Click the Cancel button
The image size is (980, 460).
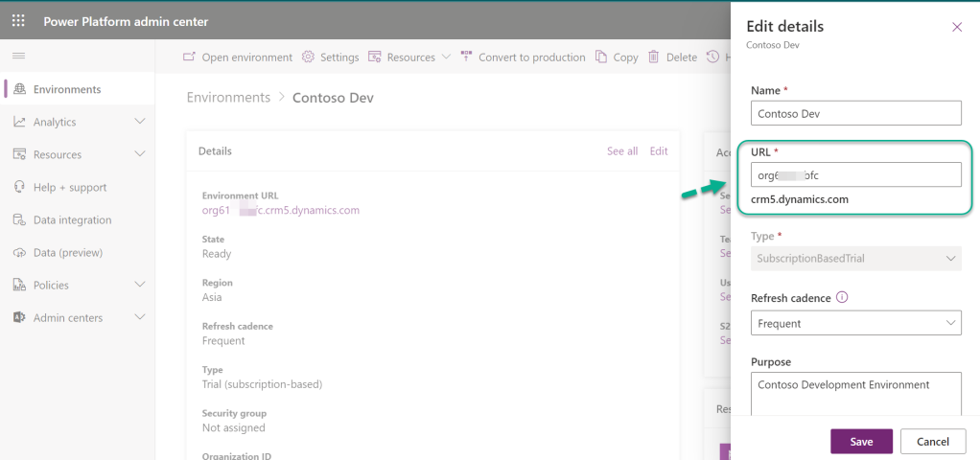pyautogui.click(x=932, y=441)
